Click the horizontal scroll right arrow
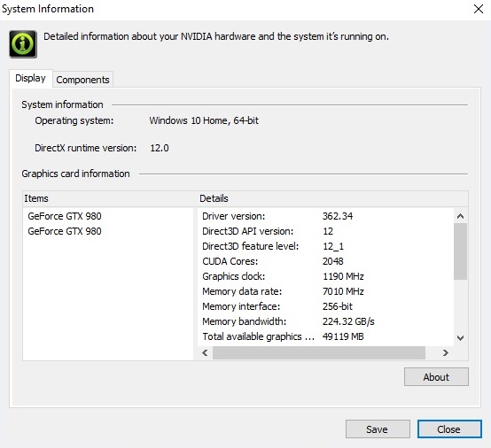Image resolution: width=491 pixels, height=448 pixels. 446,353
